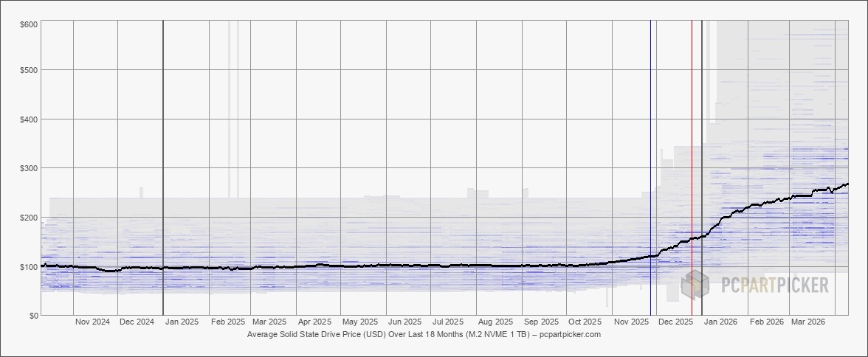
Task: Select the Jul 2025 x-axis label
Action: [x=448, y=322]
